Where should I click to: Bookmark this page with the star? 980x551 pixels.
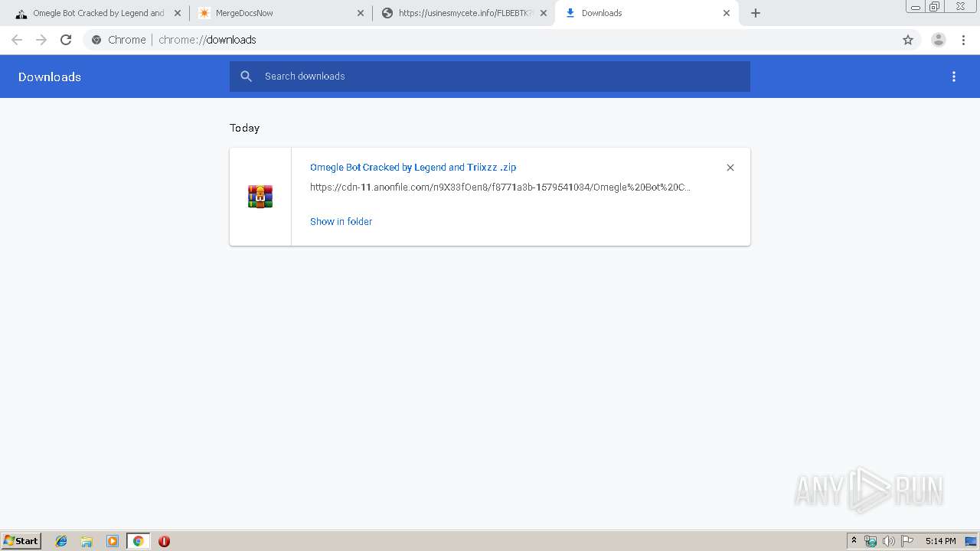point(908,40)
